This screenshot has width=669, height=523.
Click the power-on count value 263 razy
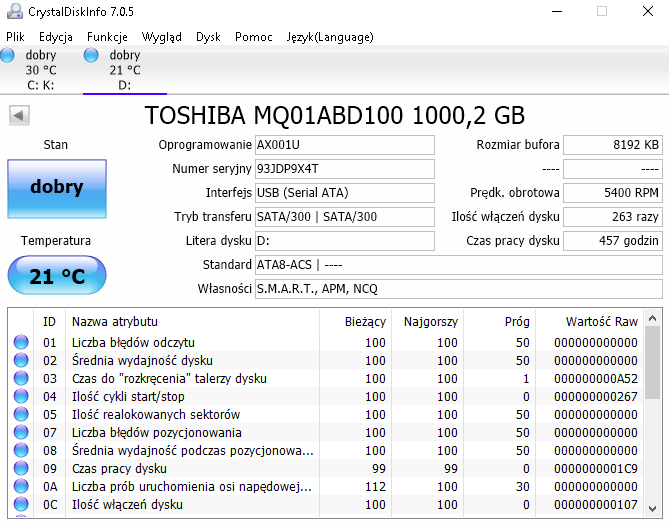click(613, 217)
